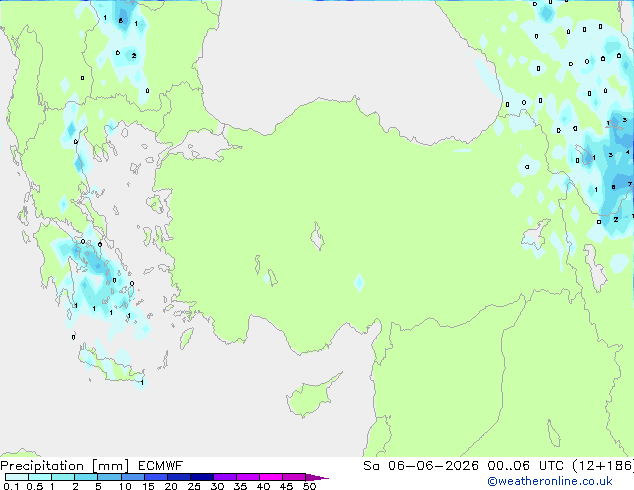Click the 'Precipitation [mm]' title text
The height and width of the screenshot is (490, 634).
point(65,466)
